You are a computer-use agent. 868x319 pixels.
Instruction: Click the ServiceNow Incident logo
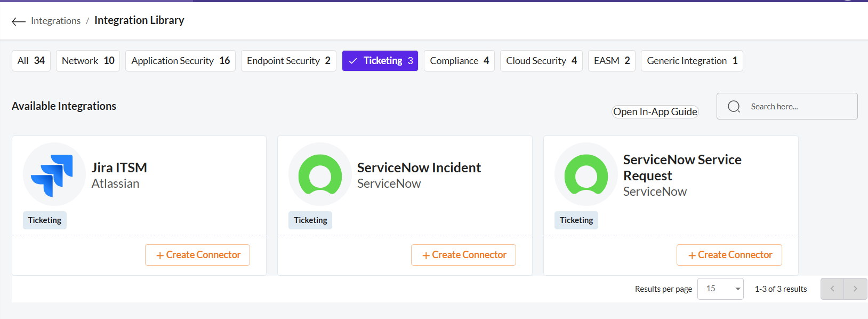(x=320, y=174)
